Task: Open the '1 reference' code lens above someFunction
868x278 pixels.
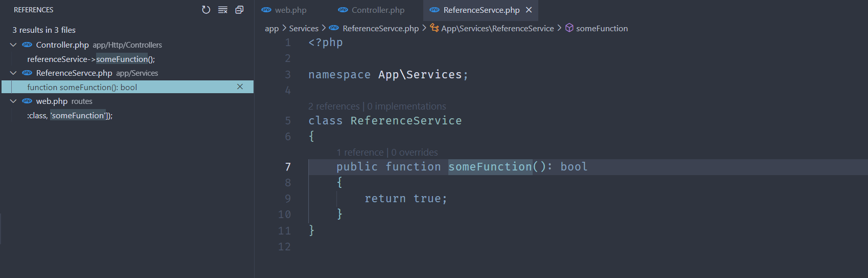Action: 360,153
